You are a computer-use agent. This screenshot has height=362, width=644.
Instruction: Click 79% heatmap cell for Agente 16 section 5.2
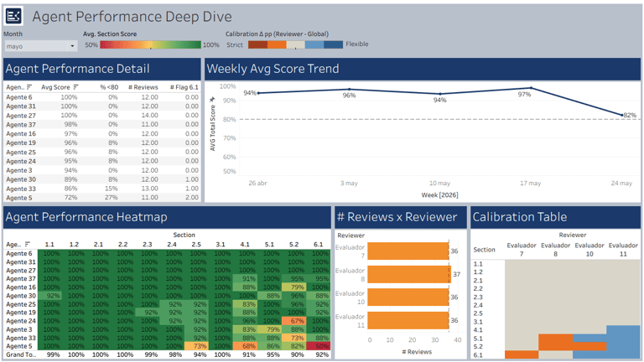[294, 287]
